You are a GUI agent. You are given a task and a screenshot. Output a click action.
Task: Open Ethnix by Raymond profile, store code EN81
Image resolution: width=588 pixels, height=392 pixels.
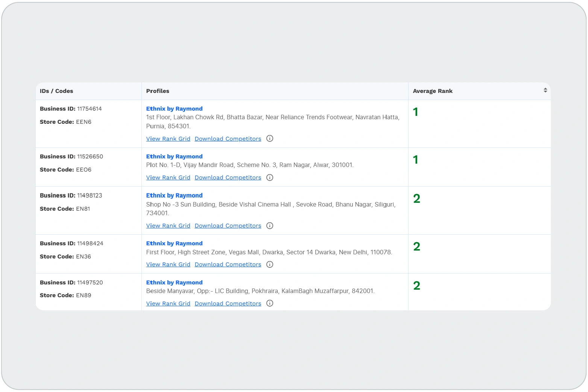point(174,196)
